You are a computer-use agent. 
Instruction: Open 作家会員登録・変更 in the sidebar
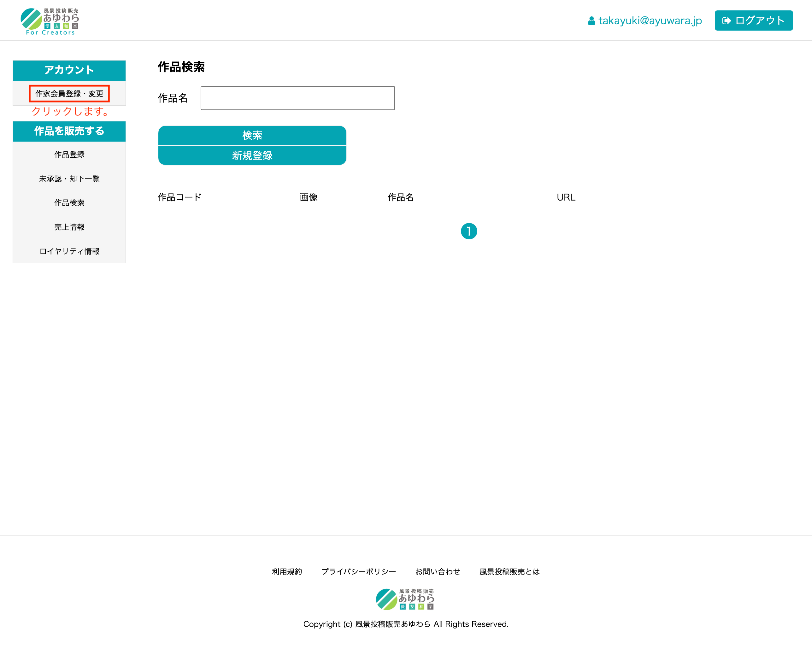coord(69,94)
